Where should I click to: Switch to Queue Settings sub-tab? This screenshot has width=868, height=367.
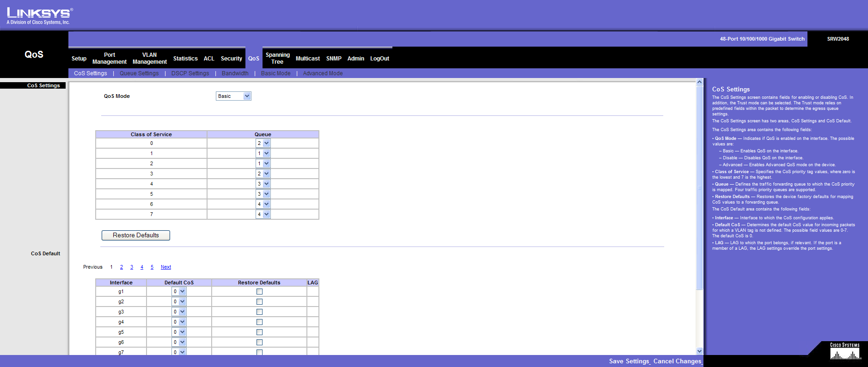pyautogui.click(x=139, y=73)
